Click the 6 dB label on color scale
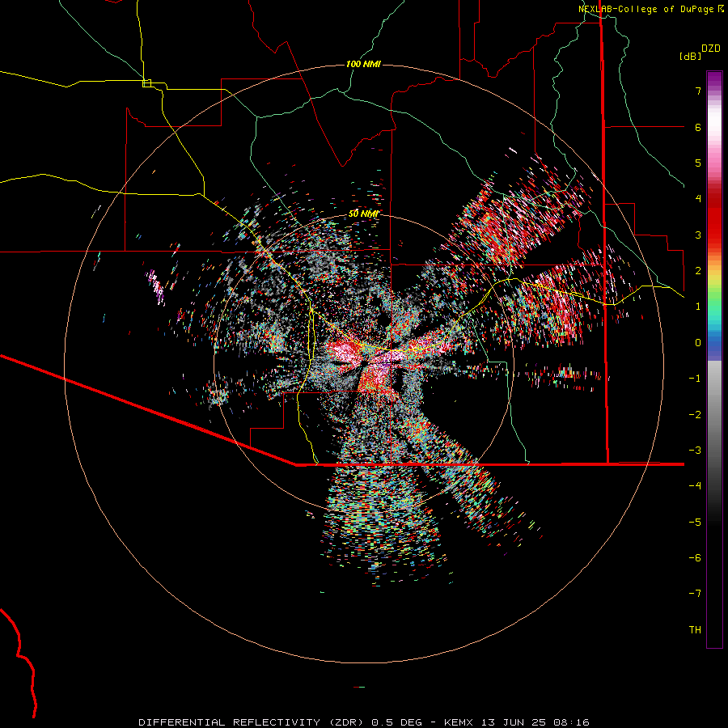This screenshot has width=728, height=728. point(698,127)
